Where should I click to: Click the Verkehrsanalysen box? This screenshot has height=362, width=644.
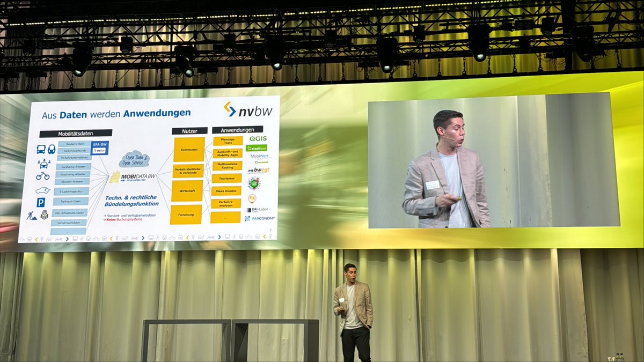pyautogui.click(x=225, y=203)
